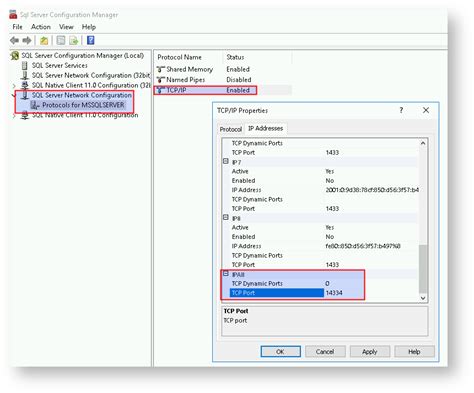Click the Back arrow toolbar icon
The image size is (474, 393).
click(14, 41)
